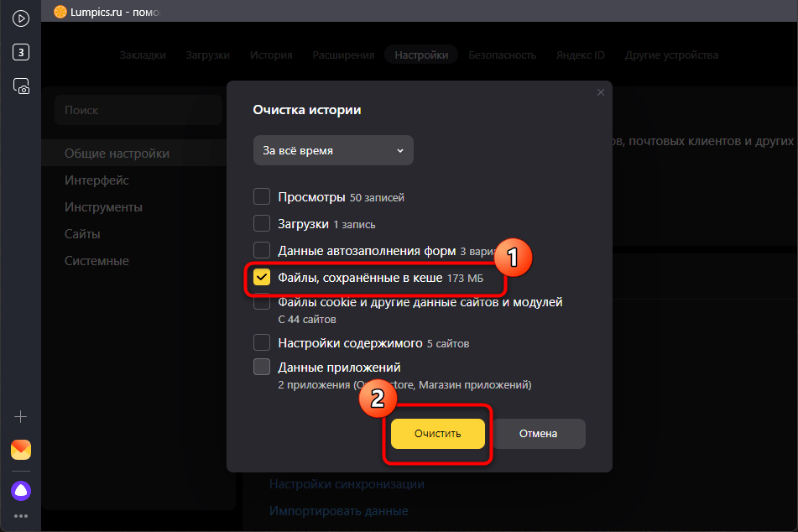The height and width of the screenshot is (532, 798).
Task: Open the Инструменты settings section
Action: coord(103,207)
